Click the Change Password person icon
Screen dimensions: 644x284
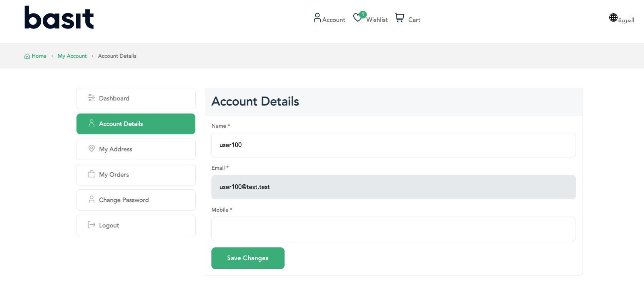pyautogui.click(x=92, y=199)
